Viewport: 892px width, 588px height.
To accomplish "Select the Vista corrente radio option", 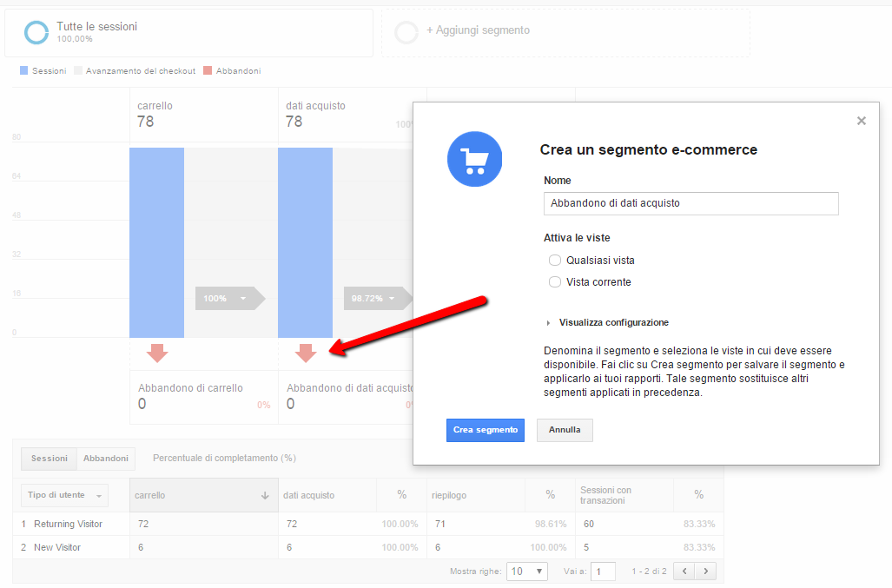I will coord(555,282).
